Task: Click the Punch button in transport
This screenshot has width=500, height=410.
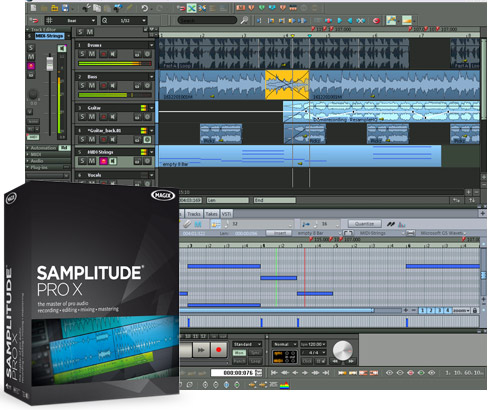Action: click(239, 361)
